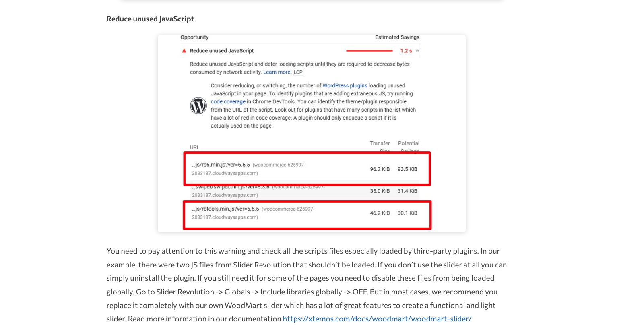This screenshot has height=333, width=644.
Task: Click the bold 'Reduce unused JavaScript' audit title
Action: [x=222, y=51]
